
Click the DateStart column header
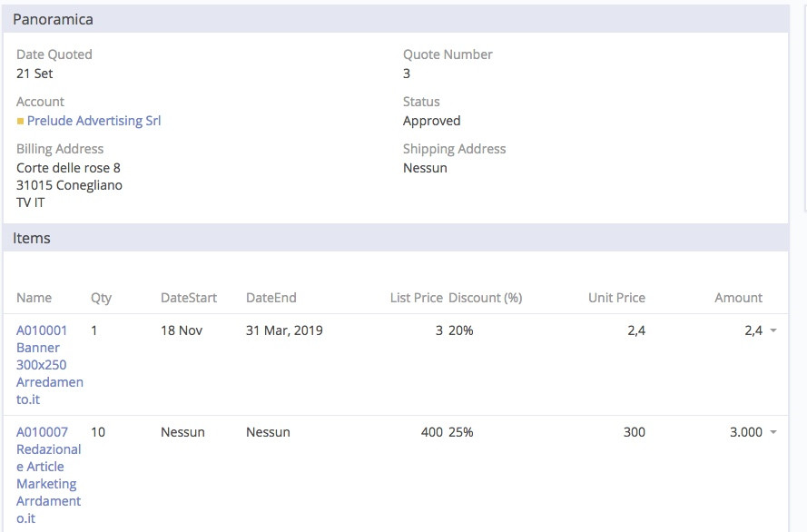(x=189, y=298)
